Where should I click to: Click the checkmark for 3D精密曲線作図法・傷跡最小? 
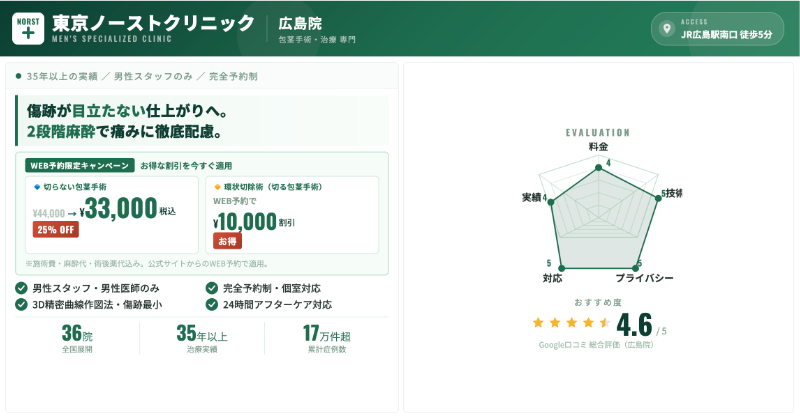(22, 304)
